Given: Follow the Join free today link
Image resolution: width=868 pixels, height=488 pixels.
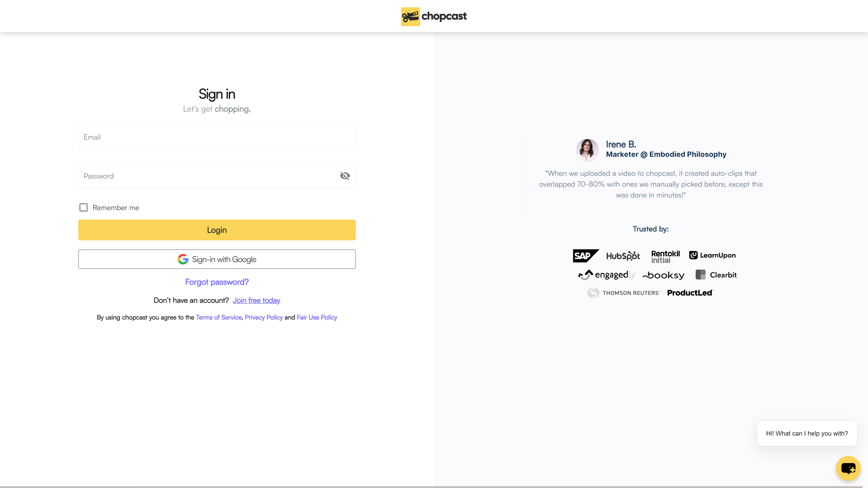Looking at the screenshot, I should coord(256,300).
